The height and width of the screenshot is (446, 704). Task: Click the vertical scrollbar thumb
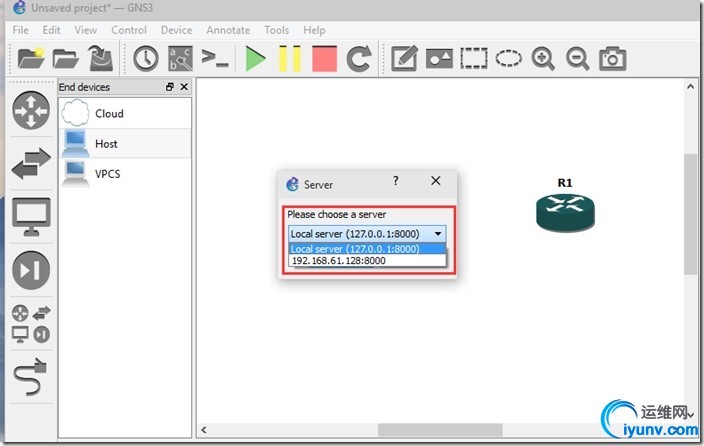point(690,214)
